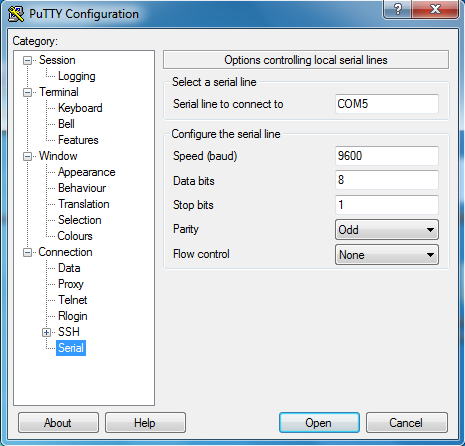This screenshot has height=446, width=465.
Task: Collapse the Window tree node
Action: (x=27, y=156)
